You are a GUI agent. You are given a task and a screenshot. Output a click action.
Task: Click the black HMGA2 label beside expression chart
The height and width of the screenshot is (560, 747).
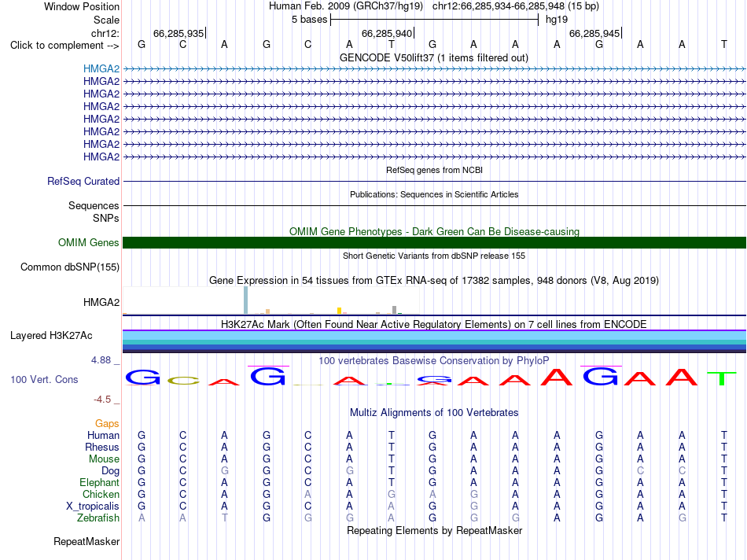tap(101, 302)
